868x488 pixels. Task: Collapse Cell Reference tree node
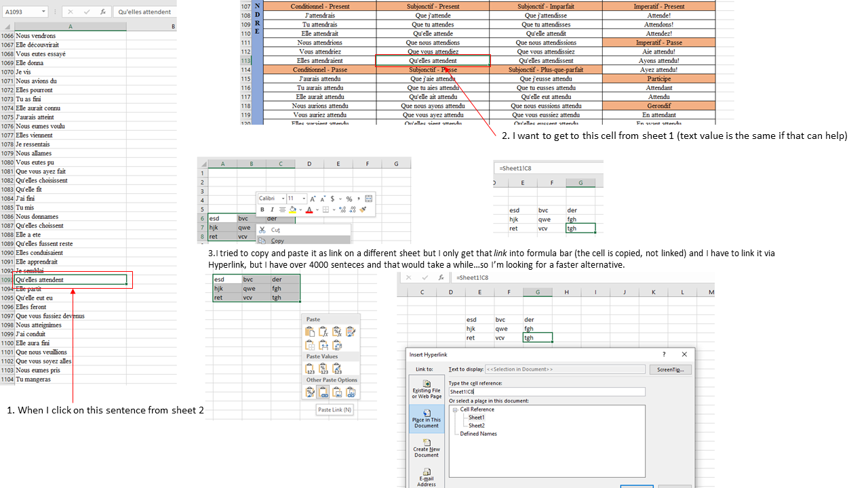point(455,409)
